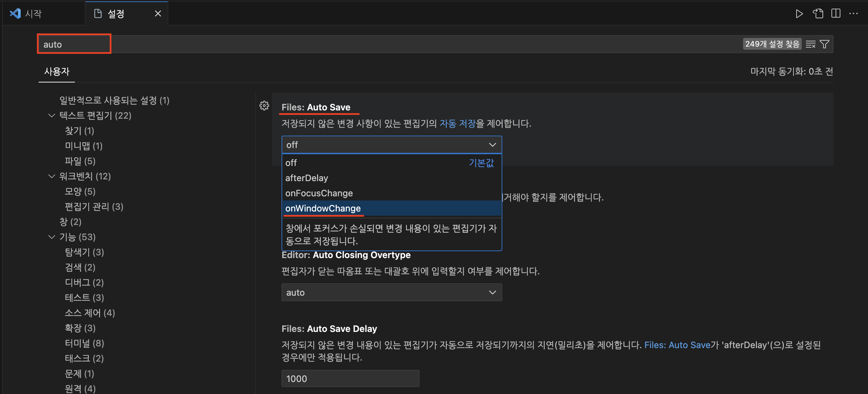
Task: Click the Files: Auto Save link in delay description
Action: [677, 345]
